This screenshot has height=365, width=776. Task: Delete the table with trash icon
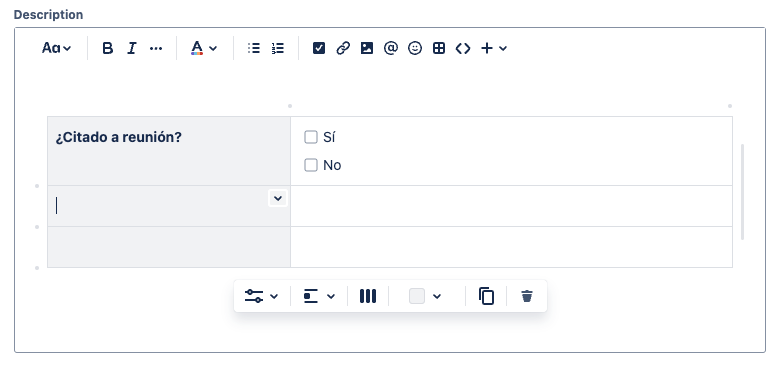(x=527, y=296)
